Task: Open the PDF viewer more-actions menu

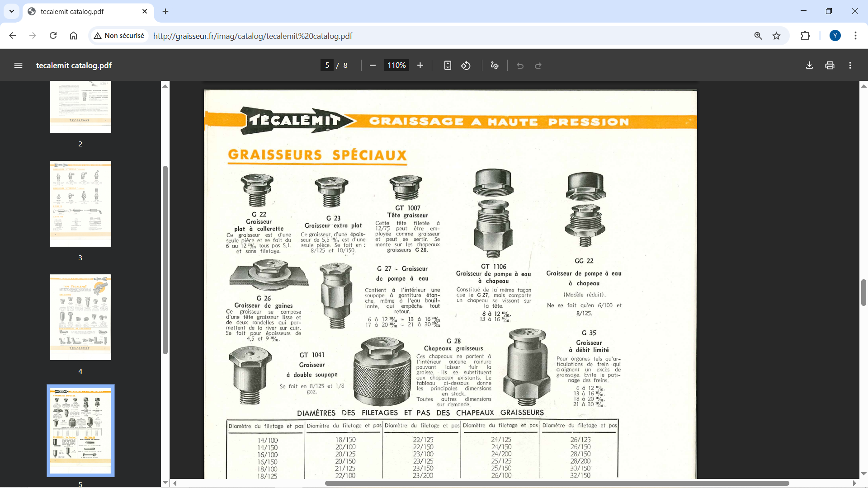Action: (850, 66)
